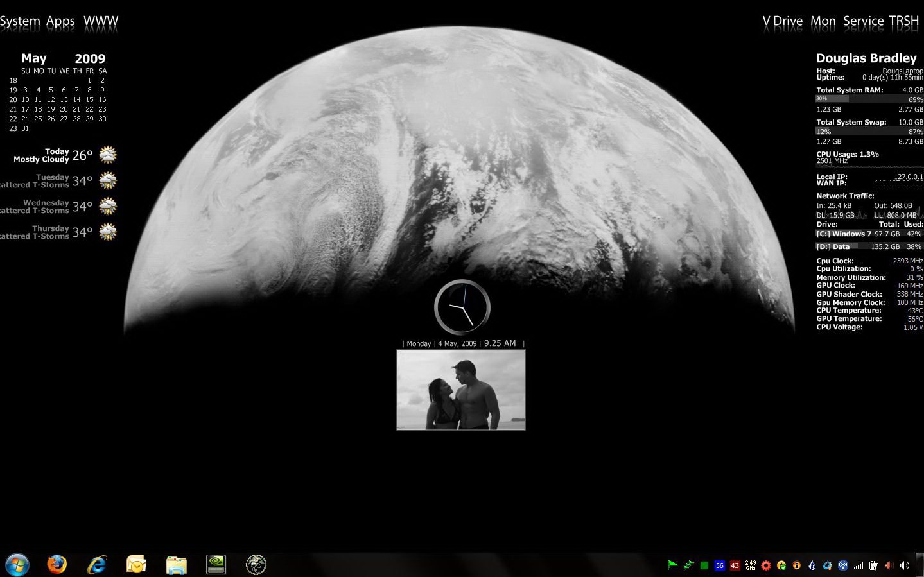Click the orange info tray icon
924x577 pixels.
pos(797,565)
